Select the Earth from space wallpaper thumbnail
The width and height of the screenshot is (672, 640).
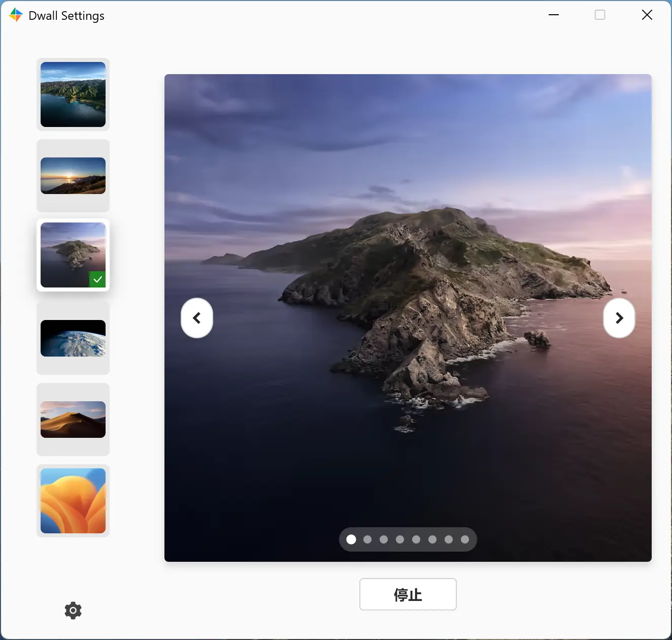[73, 338]
